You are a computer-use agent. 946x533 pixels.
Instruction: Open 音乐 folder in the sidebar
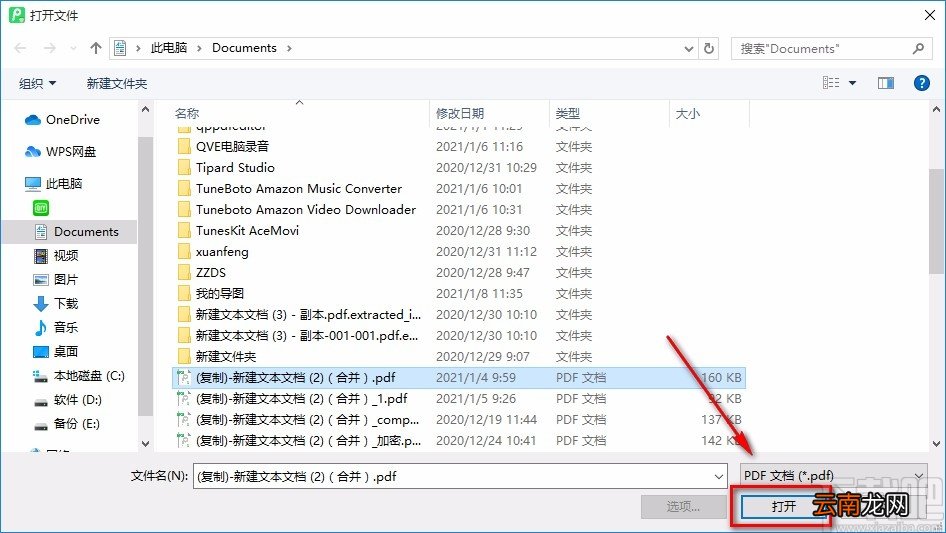(56, 327)
